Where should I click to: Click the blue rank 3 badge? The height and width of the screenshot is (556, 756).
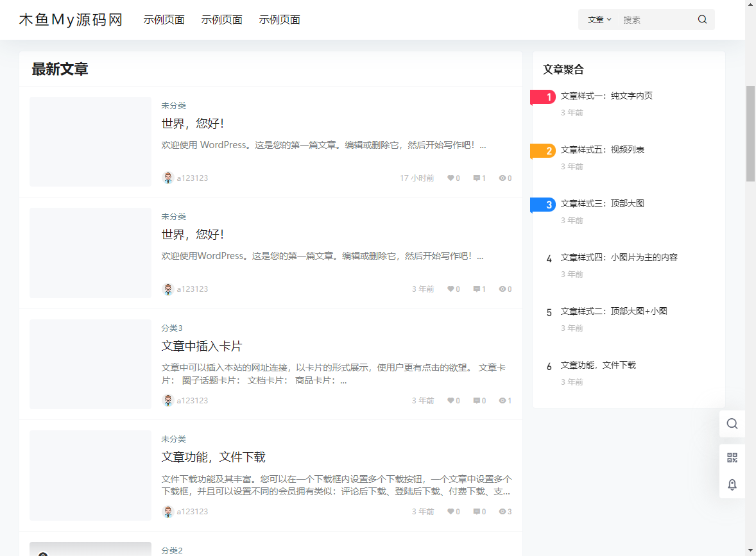point(543,205)
